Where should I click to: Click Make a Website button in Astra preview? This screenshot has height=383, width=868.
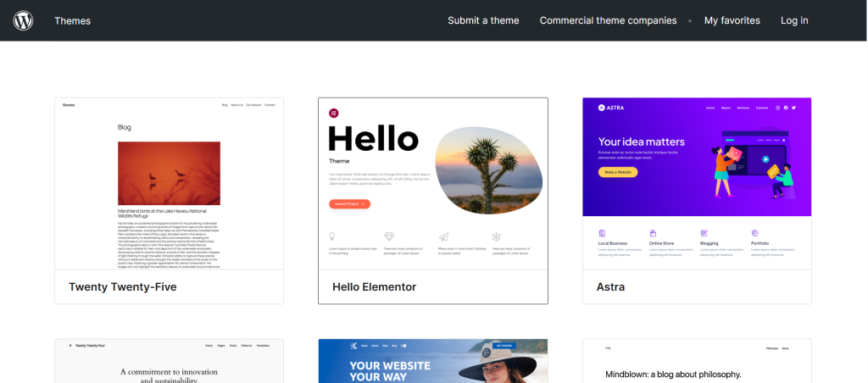618,172
